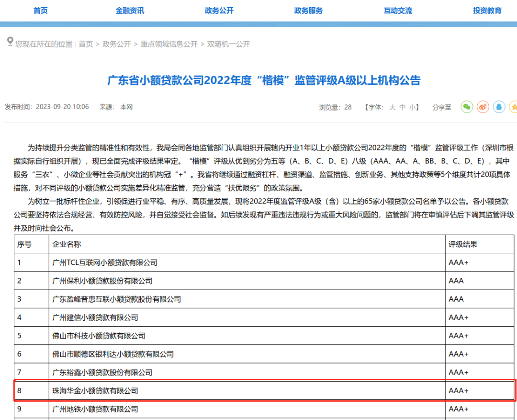The width and height of the screenshot is (517, 420).
Task: Click the QQ share icon
Action: (x=499, y=107)
